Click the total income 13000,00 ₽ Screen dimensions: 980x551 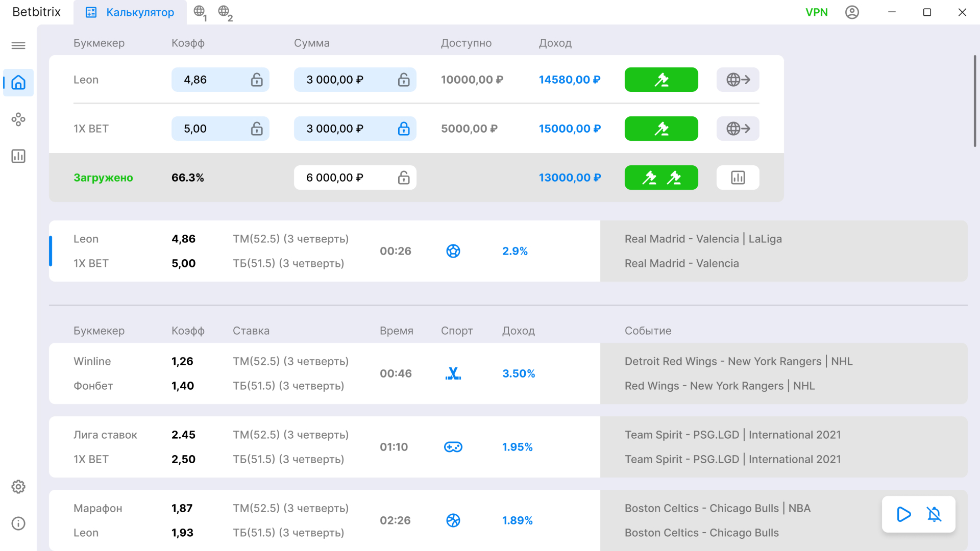click(x=570, y=178)
